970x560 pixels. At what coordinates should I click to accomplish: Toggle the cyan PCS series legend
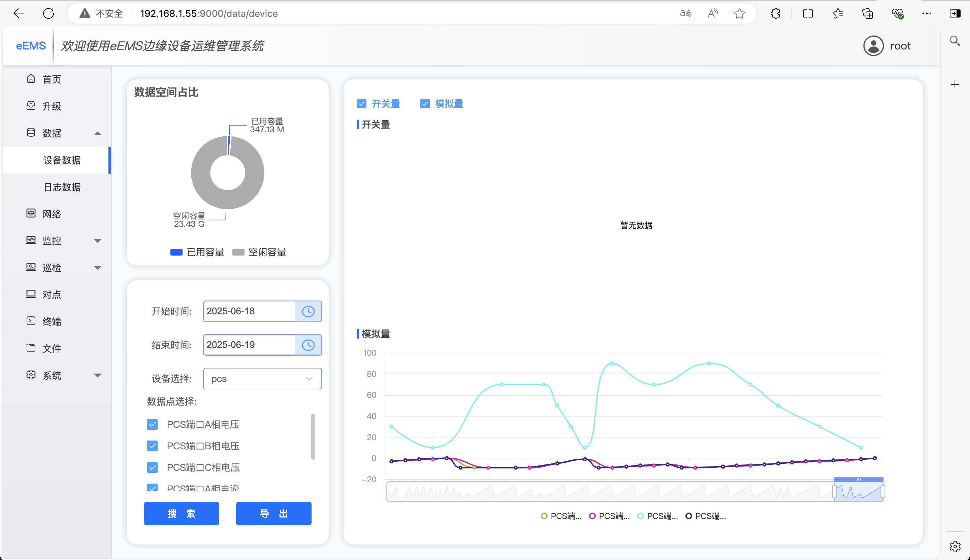(657, 516)
